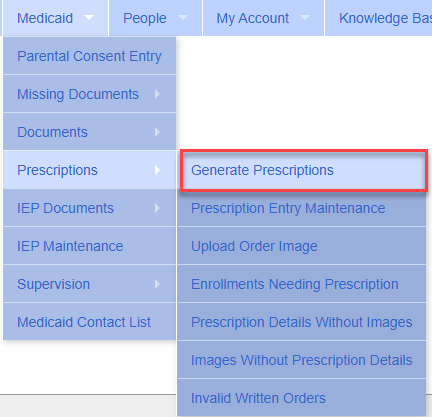The height and width of the screenshot is (417, 432).
Task: Select Parental Consent Entry
Action: (89, 56)
